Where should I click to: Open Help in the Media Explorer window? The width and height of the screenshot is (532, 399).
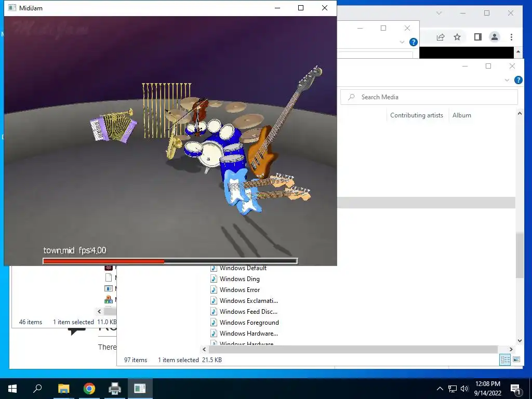(518, 80)
